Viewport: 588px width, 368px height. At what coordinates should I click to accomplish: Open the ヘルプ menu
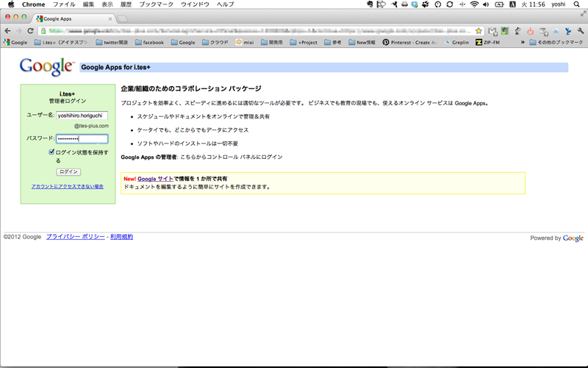coord(226,4)
